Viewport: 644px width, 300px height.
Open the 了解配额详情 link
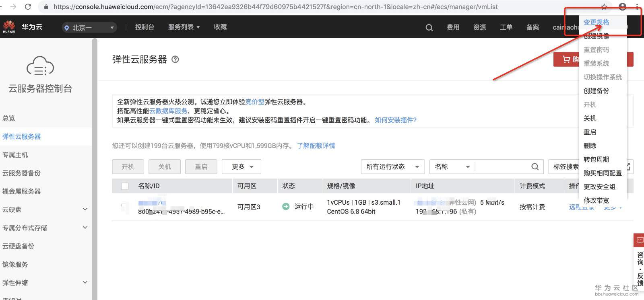(316, 146)
